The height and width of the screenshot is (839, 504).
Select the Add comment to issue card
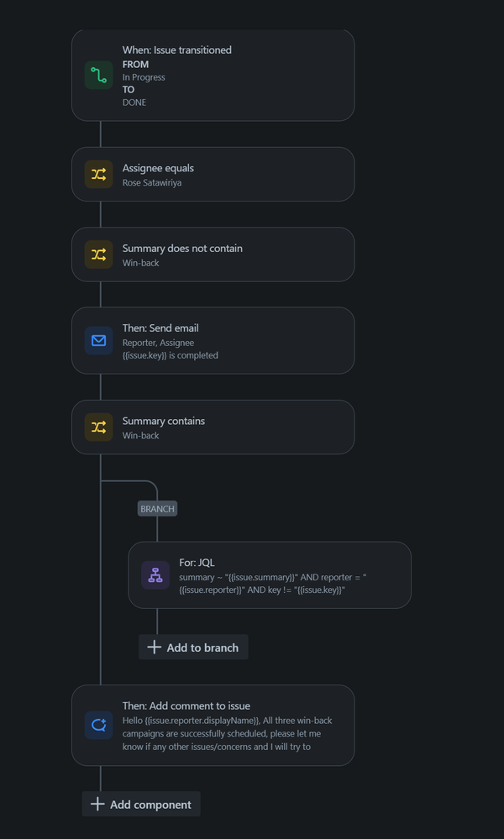213,725
